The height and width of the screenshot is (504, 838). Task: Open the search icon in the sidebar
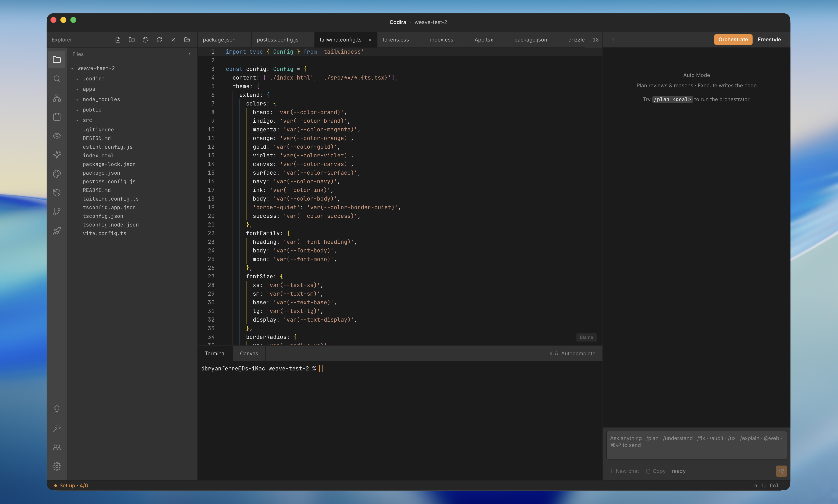point(57,79)
